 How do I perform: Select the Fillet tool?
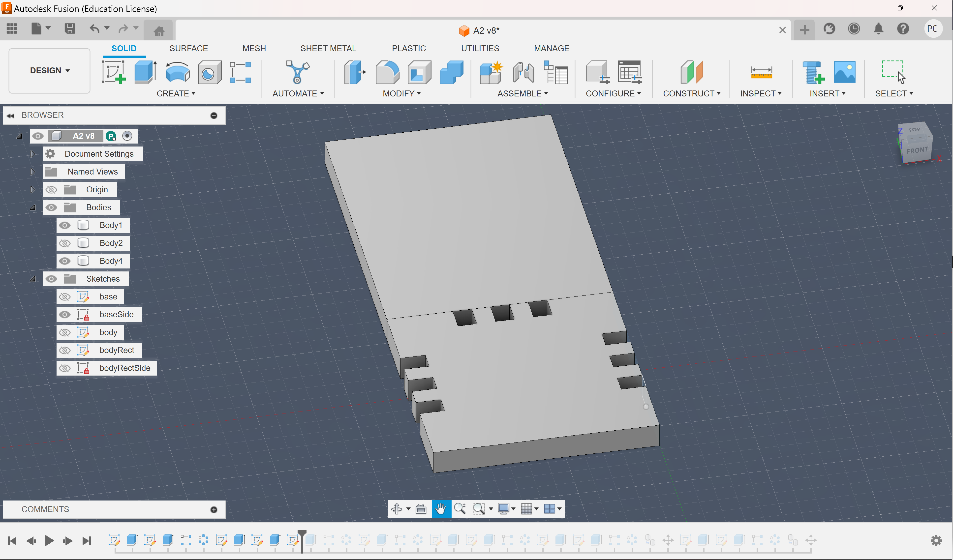click(387, 72)
